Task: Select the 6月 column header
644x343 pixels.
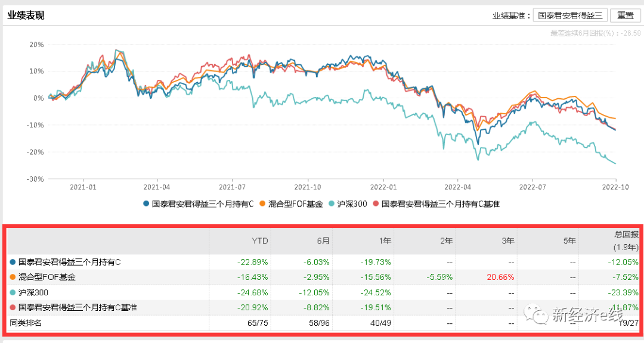Action: [322, 241]
